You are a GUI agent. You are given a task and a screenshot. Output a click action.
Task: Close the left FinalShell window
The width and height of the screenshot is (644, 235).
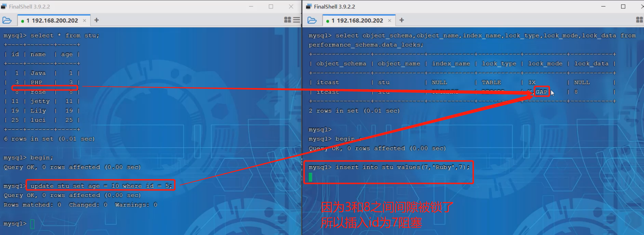(291, 7)
